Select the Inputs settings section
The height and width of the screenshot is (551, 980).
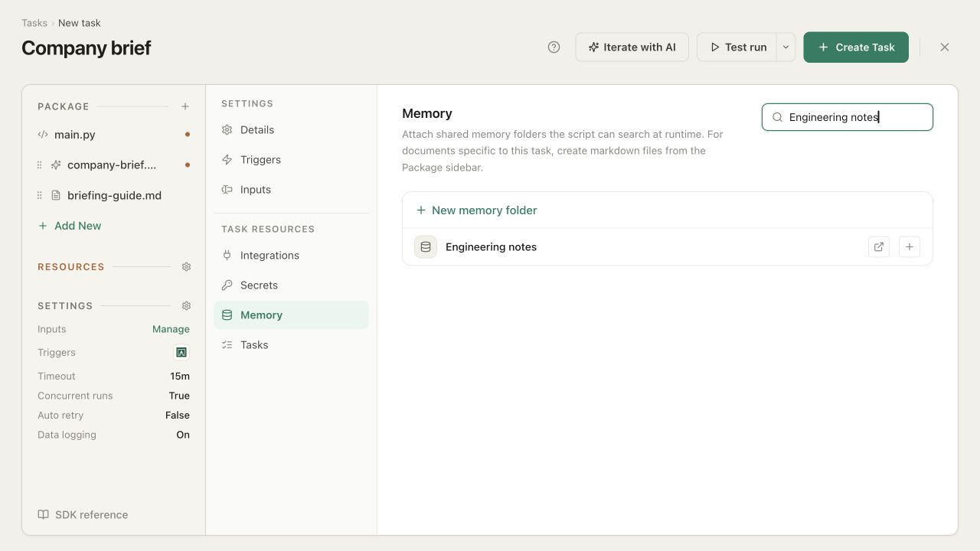pos(291,190)
